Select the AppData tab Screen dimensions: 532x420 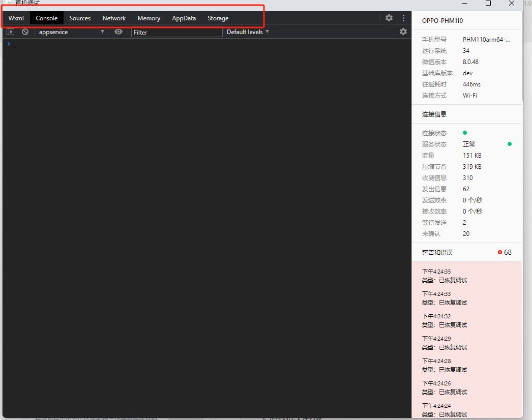point(184,18)
